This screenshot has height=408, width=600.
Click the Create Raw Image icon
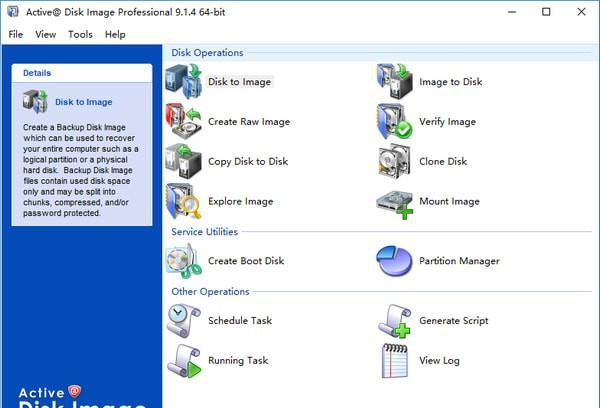[184, 121]
